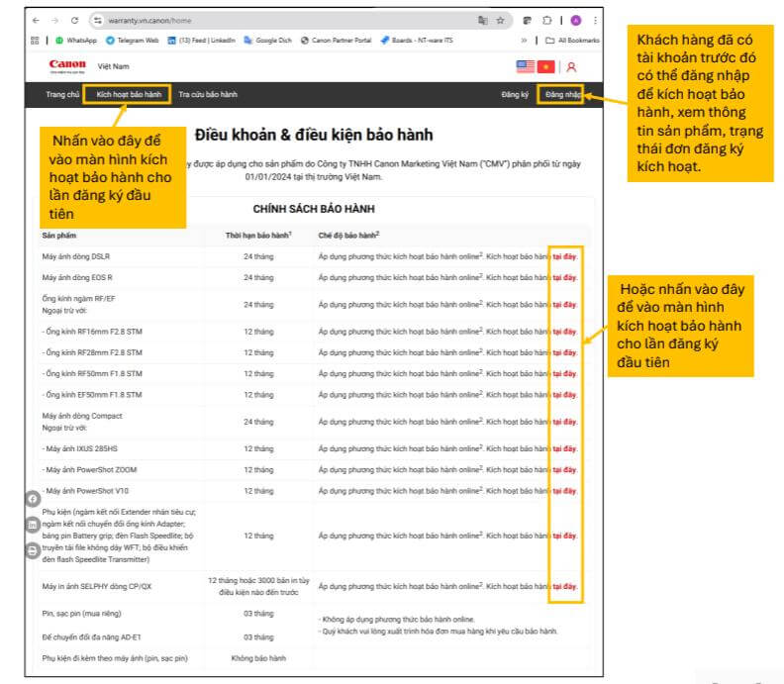This screenshot has height=684, width=784.
Task: Open the apps grid in bookmarks bar
Action: [35, 41]
